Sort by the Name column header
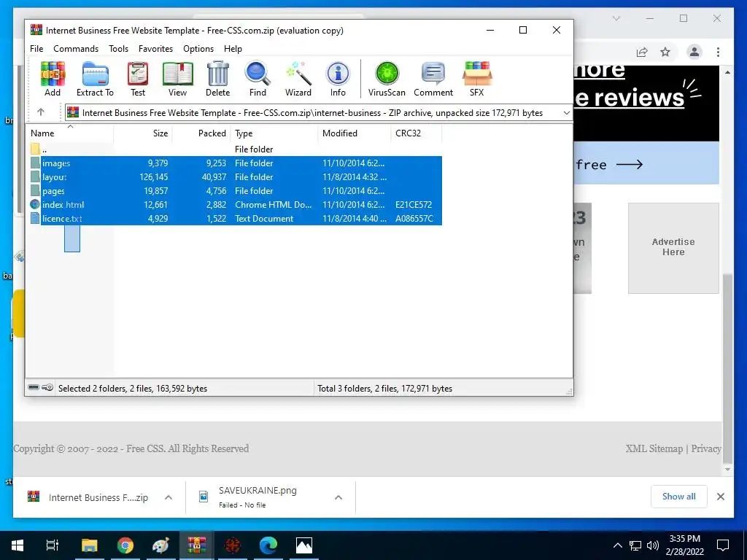Image resolution: width=747 pixels, height=560 pixels. 69,133
